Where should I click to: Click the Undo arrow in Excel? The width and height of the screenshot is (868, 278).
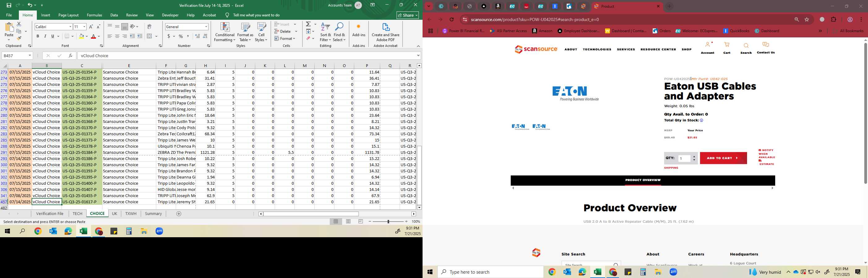click(x=30, y=5)
